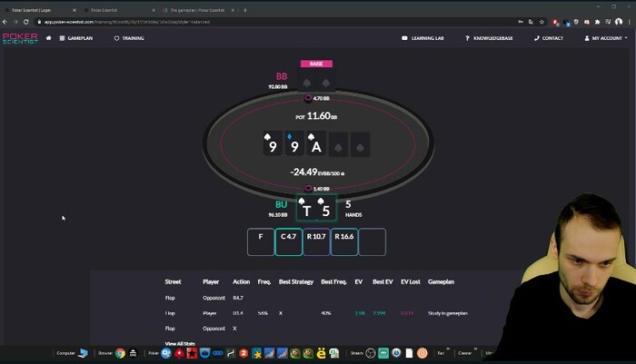Open the orange number 2 taskbar icon

(243, 353)
